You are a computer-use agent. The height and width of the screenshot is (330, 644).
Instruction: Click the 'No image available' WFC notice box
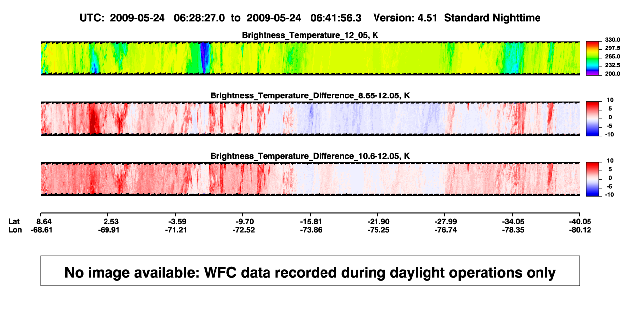coord(310,271)
